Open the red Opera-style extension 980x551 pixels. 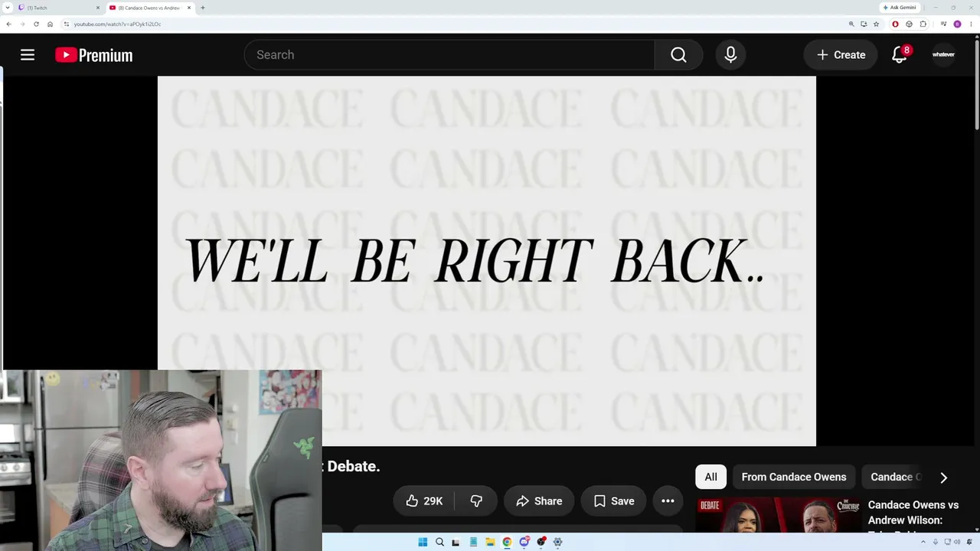click(x=896, y=24)
